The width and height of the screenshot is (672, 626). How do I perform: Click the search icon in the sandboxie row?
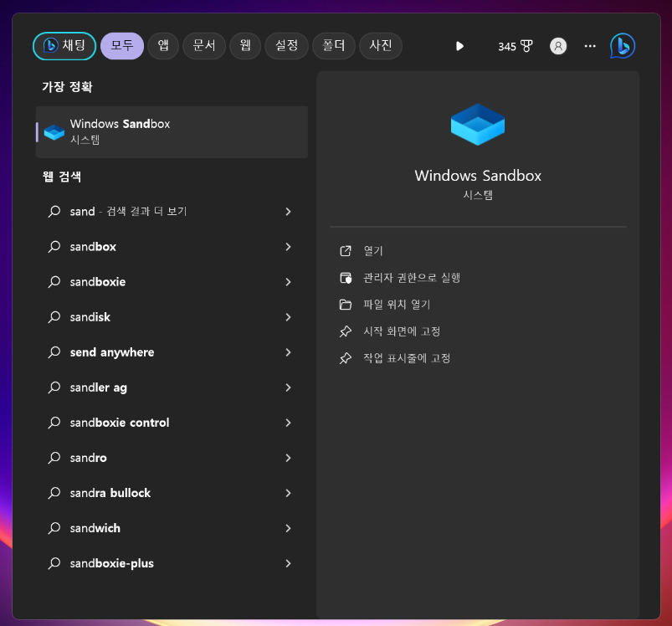[x=54, y=281]
